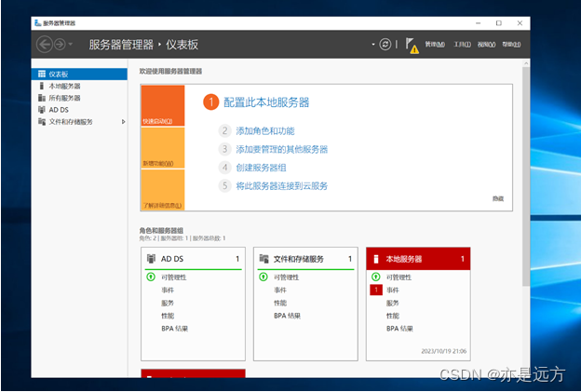Click red event count badge in 本地服务器 tile
581x392 pixels.
376,290
